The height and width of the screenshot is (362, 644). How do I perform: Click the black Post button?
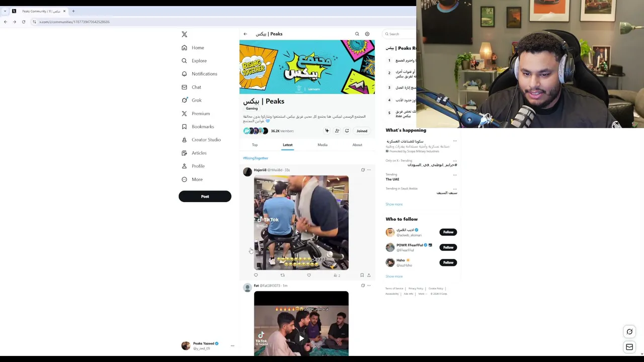click(x=205, y=197)
